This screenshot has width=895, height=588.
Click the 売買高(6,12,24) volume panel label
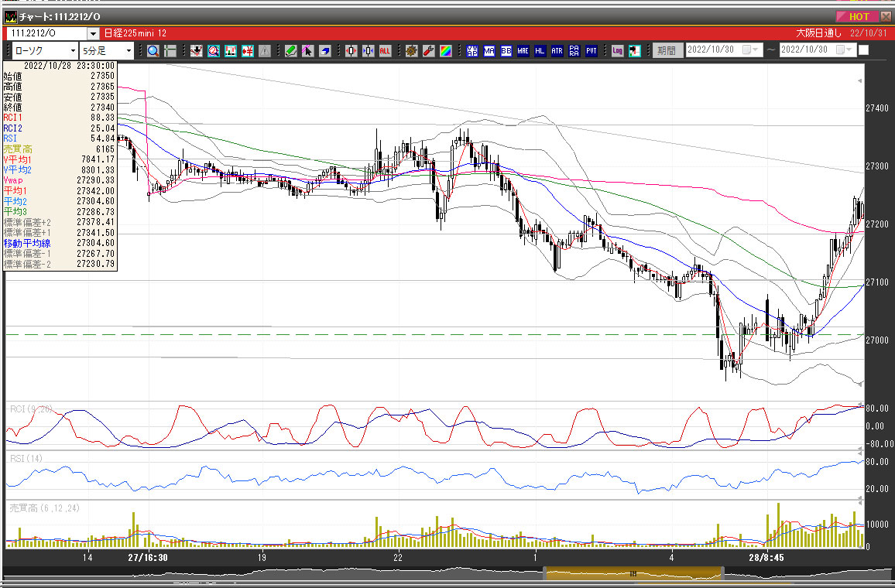pos(45,508)
